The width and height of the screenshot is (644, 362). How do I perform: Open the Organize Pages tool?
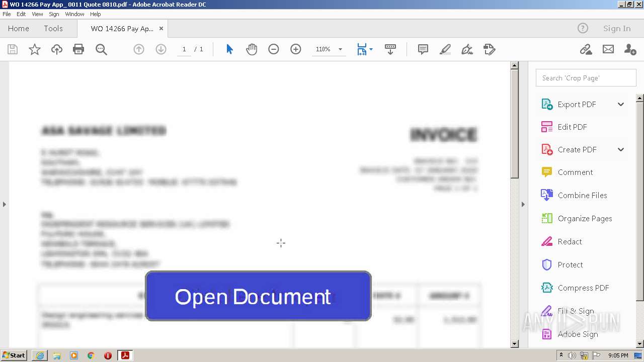pos(577,218)
